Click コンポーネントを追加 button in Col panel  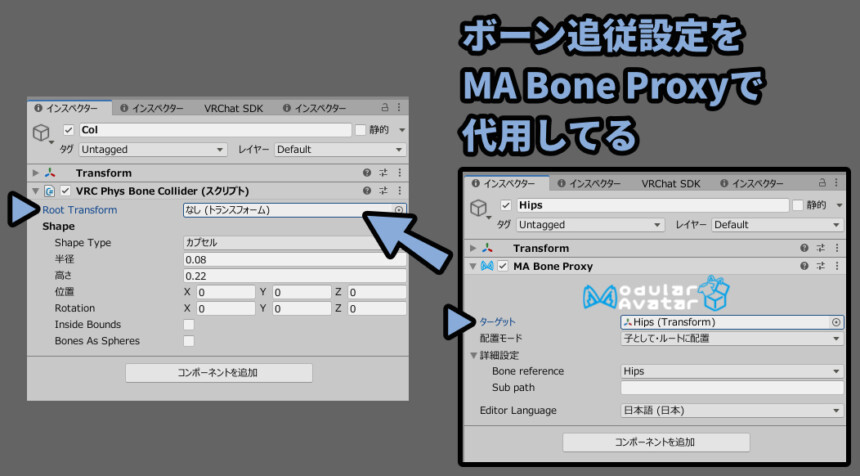point(219,373)
